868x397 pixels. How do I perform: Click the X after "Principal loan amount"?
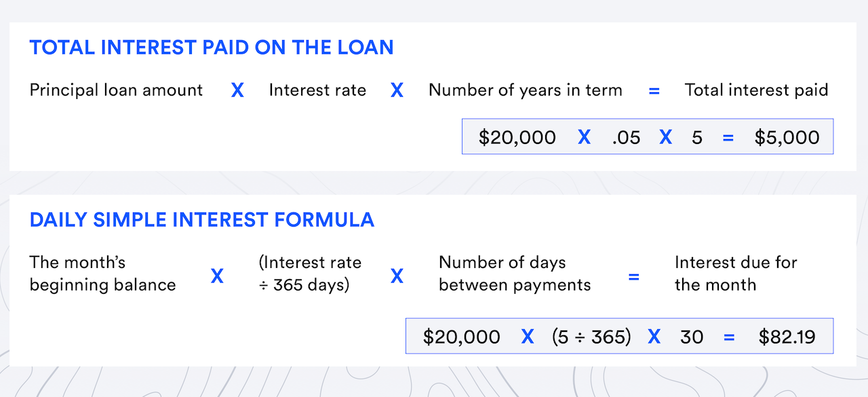(x=237, y=90)
